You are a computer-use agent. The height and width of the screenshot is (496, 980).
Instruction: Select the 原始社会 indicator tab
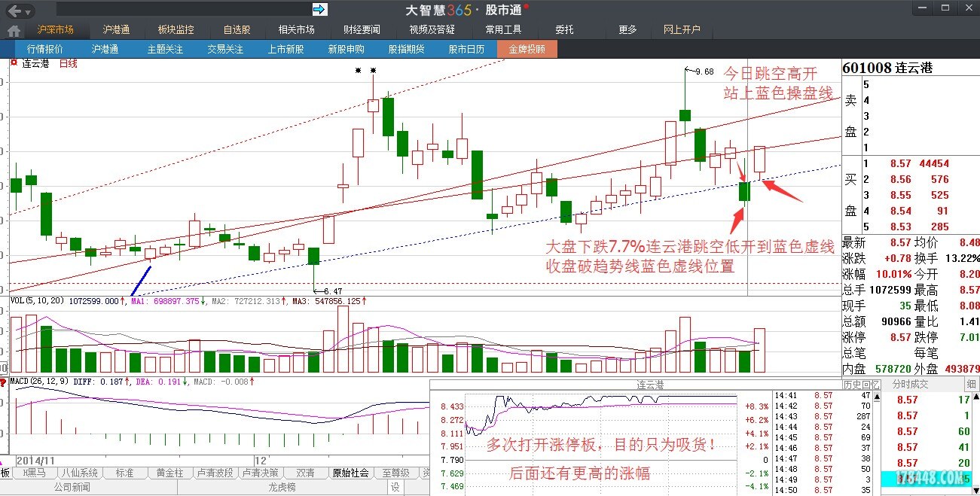click(x=350, y=473)
